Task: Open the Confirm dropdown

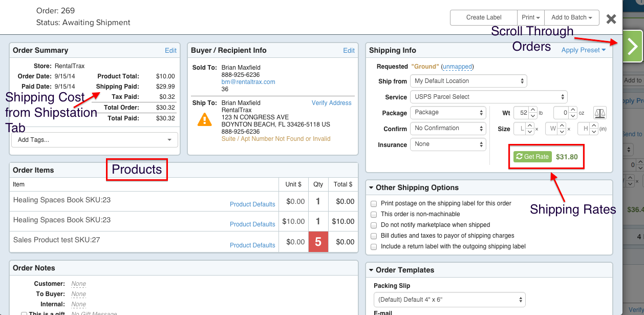Action: point(448,129)
